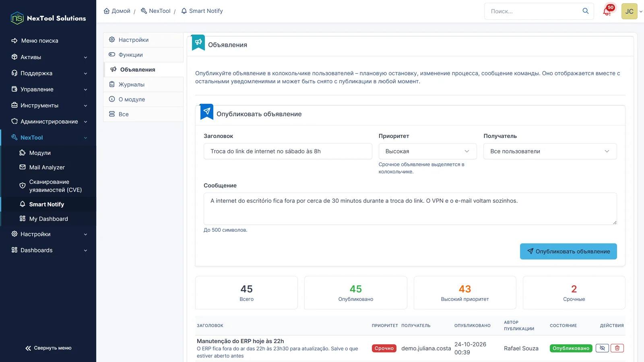This screenshot has width=644, height=362.
Task: Click the Срочные 2 stat card
Action: (574, 292)
